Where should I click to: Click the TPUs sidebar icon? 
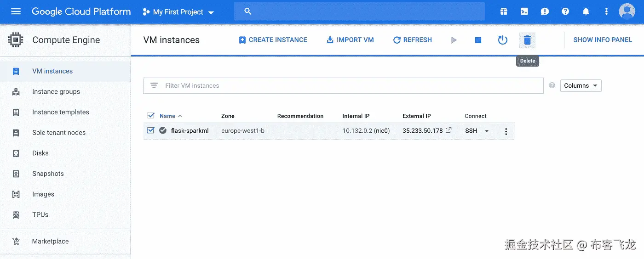(16, 214)
